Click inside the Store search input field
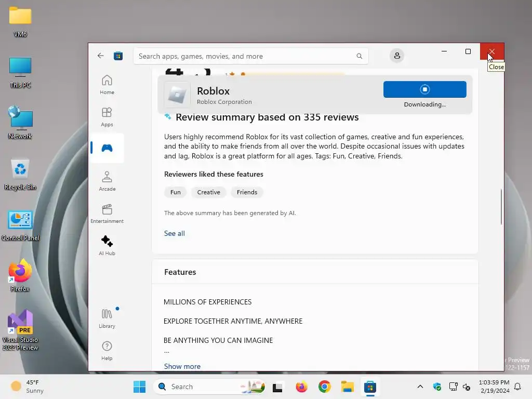This screenshot has width=532, height=399. click(x=251, y=56)
